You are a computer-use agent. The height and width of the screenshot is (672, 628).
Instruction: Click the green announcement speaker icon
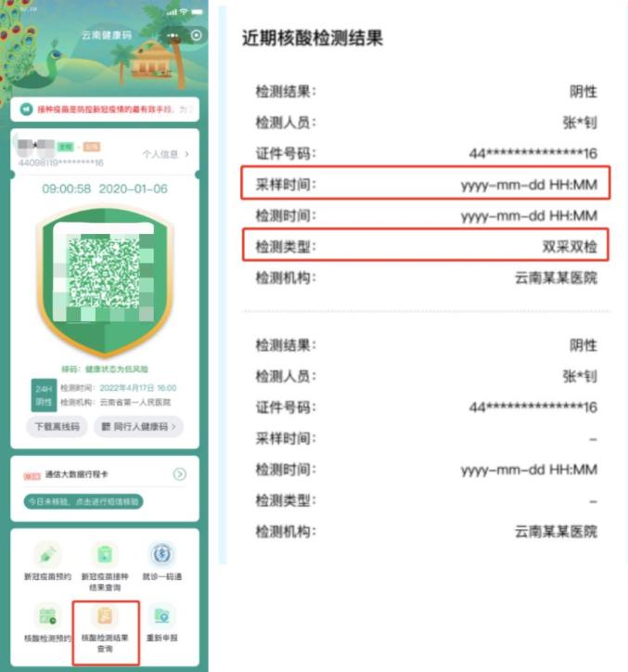[26, 110]
